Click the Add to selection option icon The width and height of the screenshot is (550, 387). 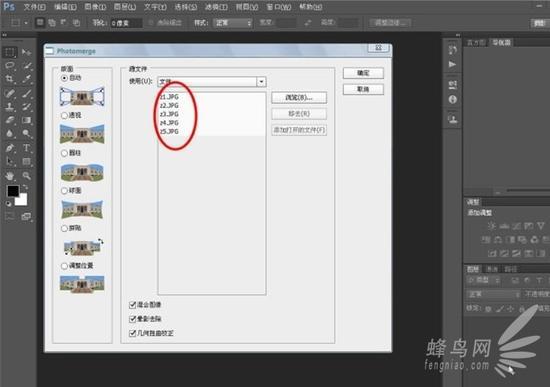(x=52, y=23)
